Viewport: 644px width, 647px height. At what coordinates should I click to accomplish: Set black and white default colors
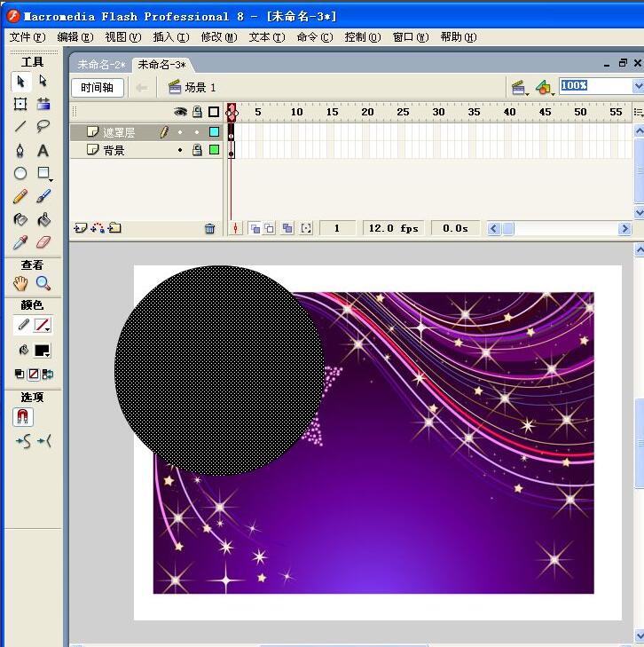coord(19,375)
